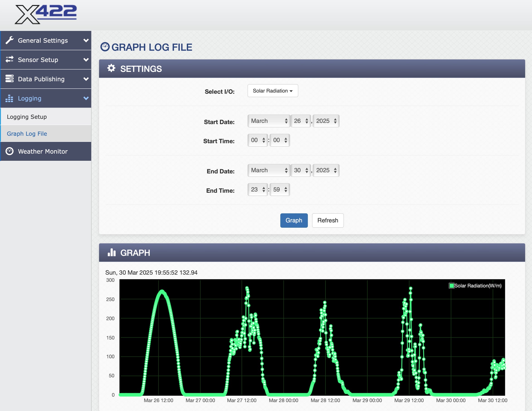Click the Solar Radiation(W/m) legend label

(478, 285)
